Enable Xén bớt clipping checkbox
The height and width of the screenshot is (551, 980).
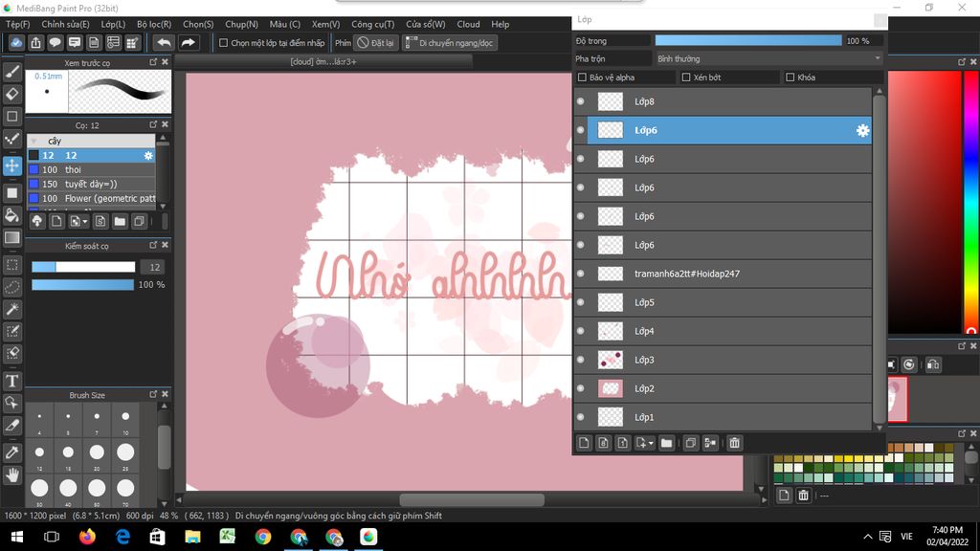686,77
